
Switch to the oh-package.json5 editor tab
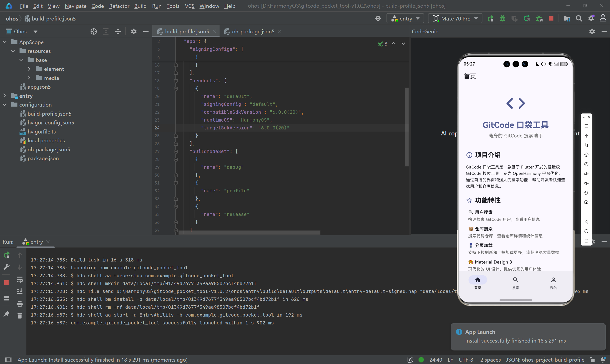pyautogui.click(x=253, y=31)
